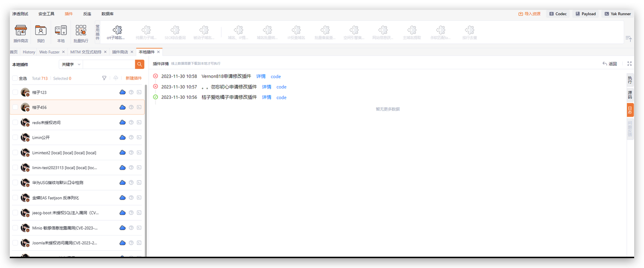This screenshot has width=644, height=268.
Task: Check the 全选 select-all checkbox
Action: click(15, 78)
